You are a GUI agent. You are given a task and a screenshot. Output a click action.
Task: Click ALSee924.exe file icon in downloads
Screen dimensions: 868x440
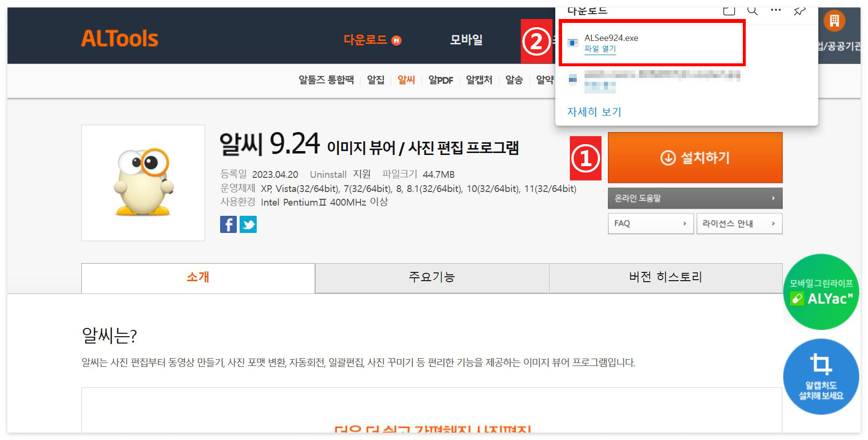click(x=573, y=43)
